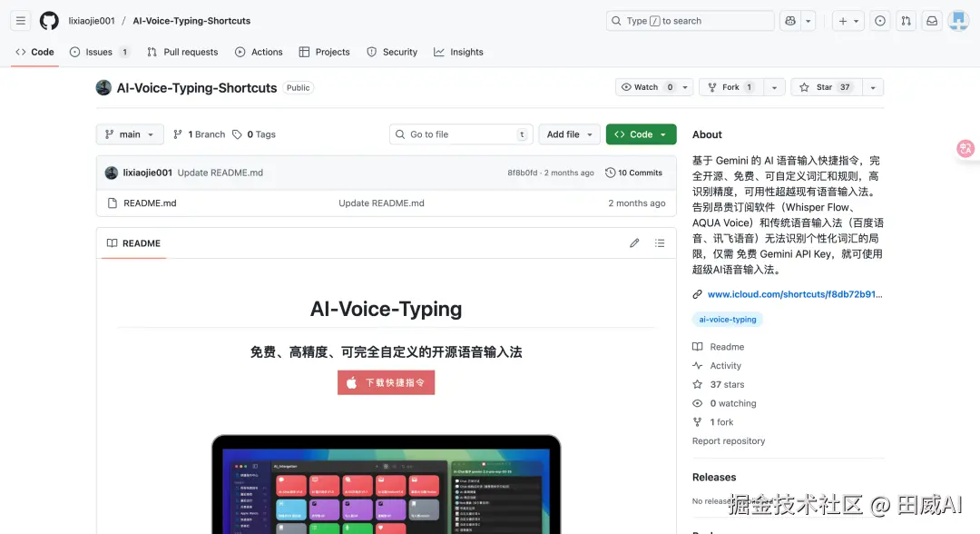Open the plus create-new menu
The image size is (980, 534).
coord(848,21)
